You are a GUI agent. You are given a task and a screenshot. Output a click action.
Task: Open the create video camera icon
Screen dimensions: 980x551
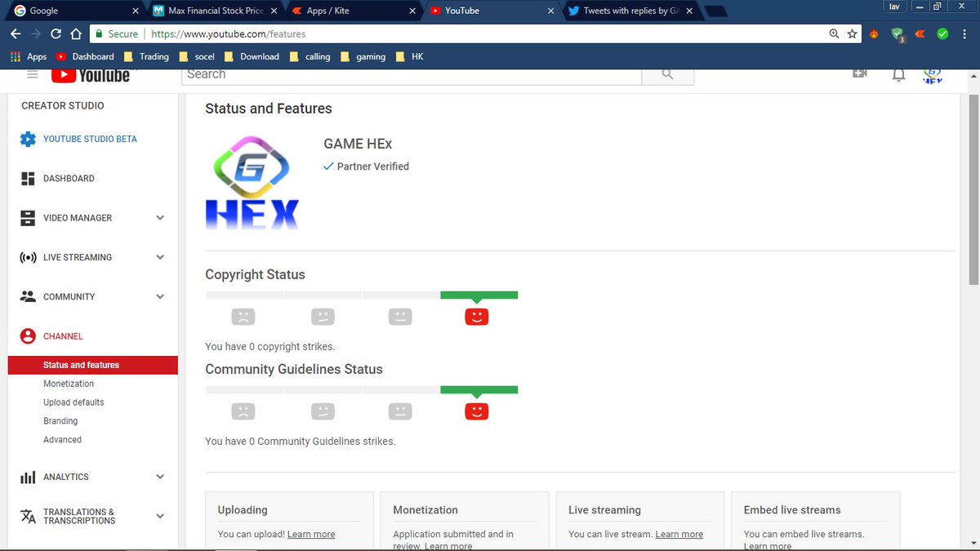click(860, 73)
